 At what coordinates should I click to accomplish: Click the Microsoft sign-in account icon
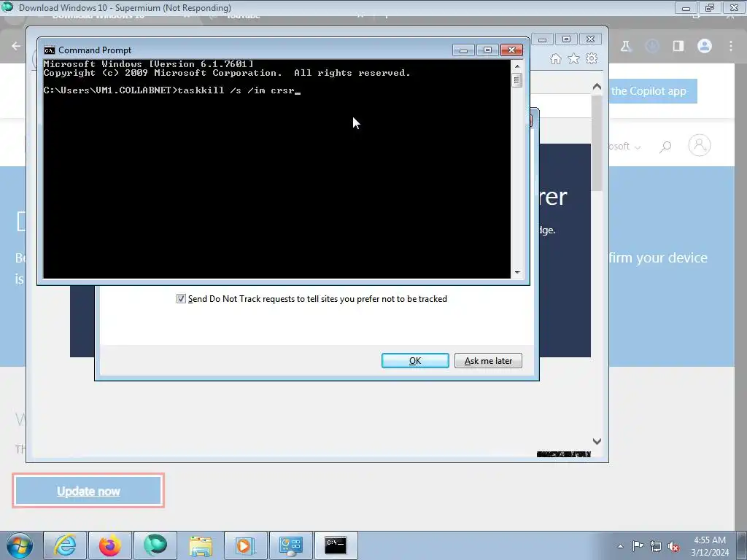pos(700,145)
